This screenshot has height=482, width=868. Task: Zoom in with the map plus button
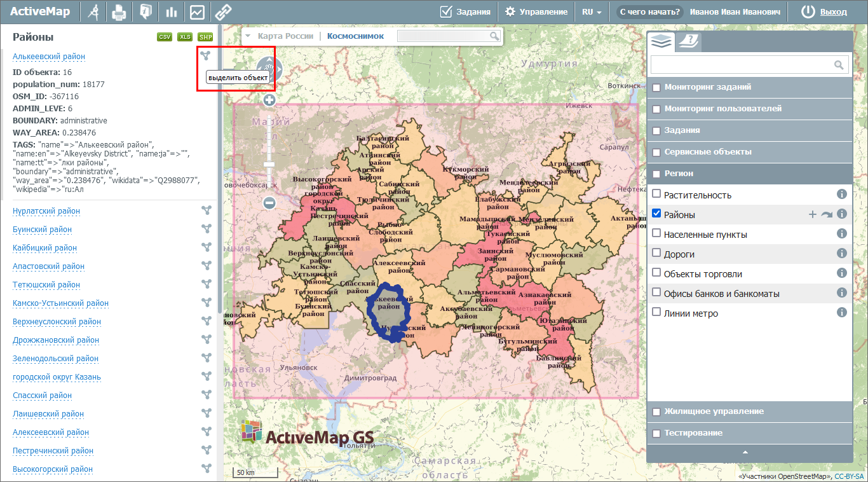[x=269, y=100]
